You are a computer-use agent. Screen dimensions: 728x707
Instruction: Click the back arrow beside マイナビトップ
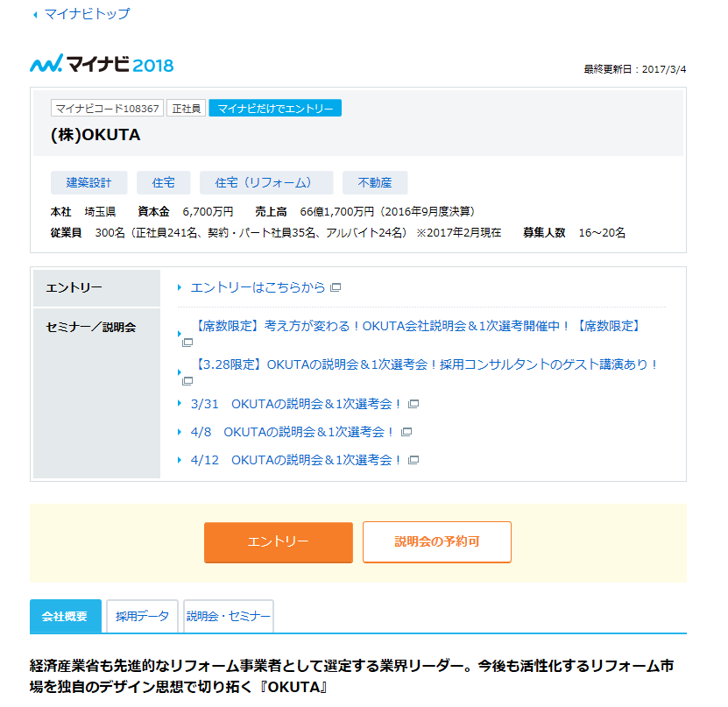(x=35, y=15)
